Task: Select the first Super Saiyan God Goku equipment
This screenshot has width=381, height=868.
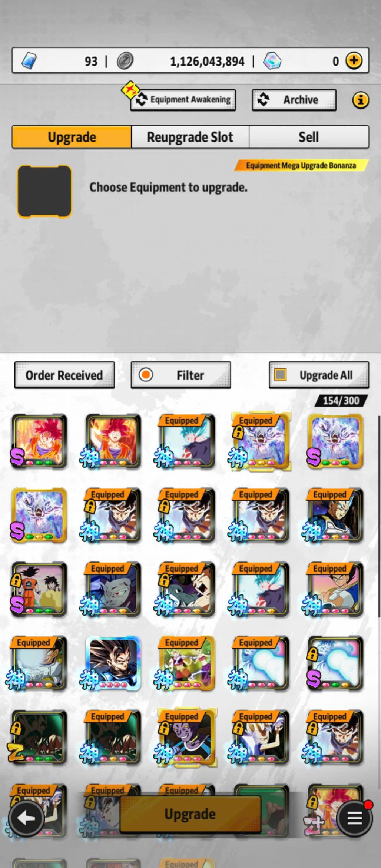Action: [x=39, y=441]
